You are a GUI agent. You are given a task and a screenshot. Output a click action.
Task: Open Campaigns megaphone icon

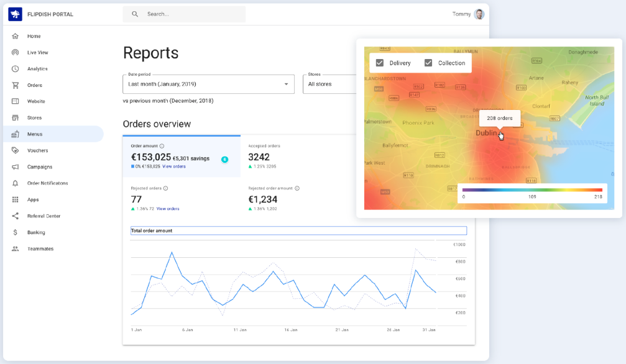(15, 167)
